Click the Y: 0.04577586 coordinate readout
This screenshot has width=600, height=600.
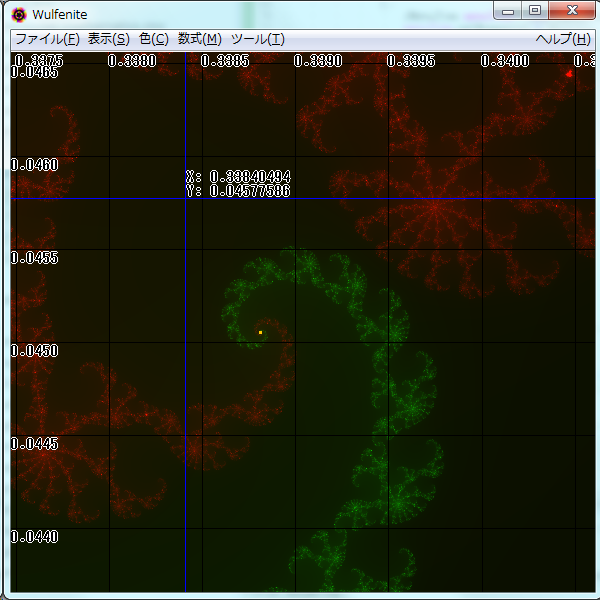pyautogui.click(x=238, y=191)
